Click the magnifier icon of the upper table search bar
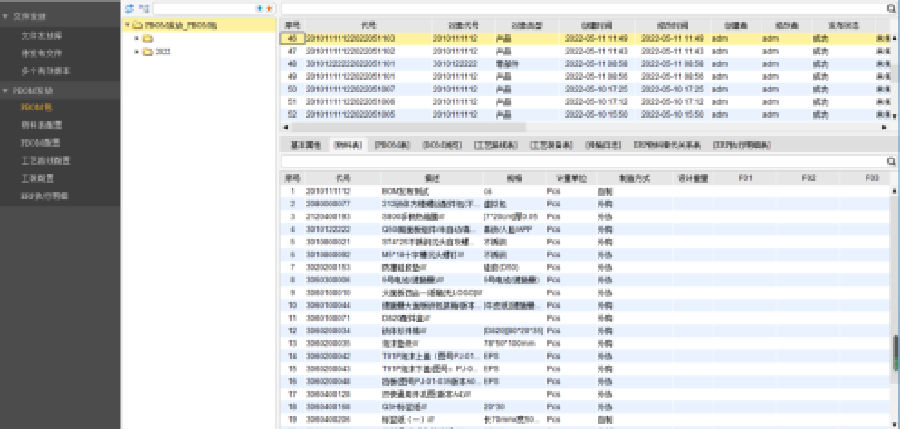This screenshot has width=900, height=429. [891, 9]
